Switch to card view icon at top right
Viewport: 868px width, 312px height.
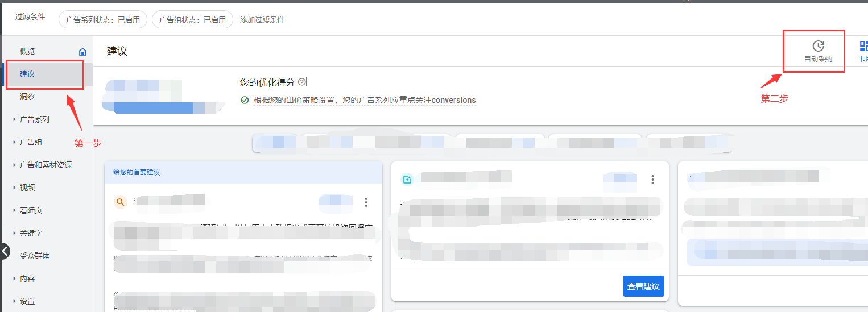[x=863, y=47]
